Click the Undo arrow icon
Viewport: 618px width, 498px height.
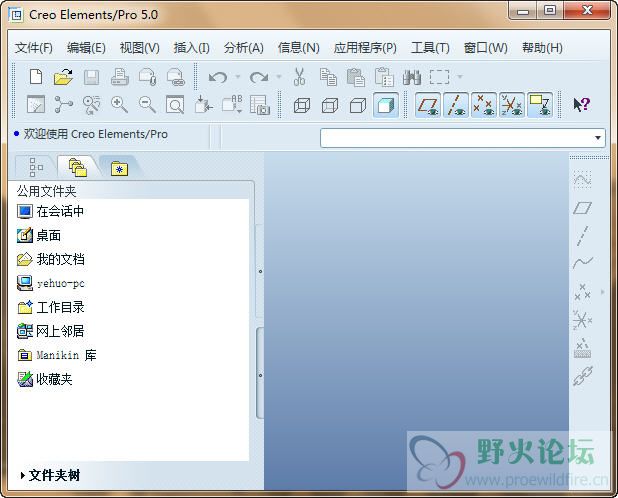[x=218, y=77]
